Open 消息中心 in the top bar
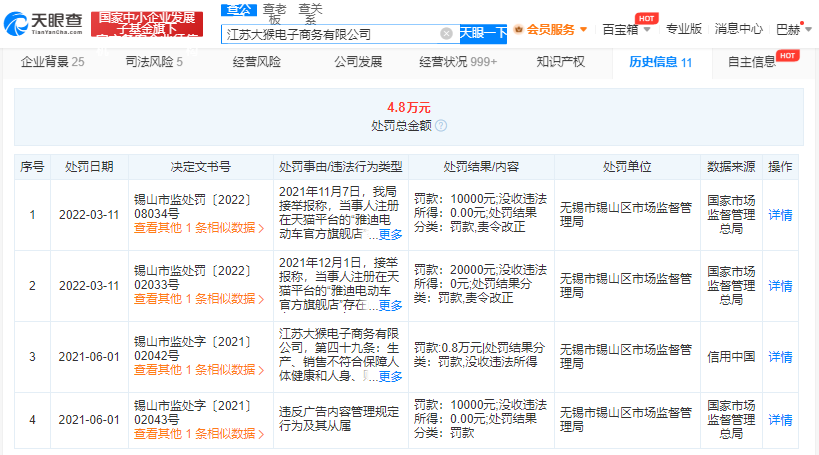 [x=739, y=29]
